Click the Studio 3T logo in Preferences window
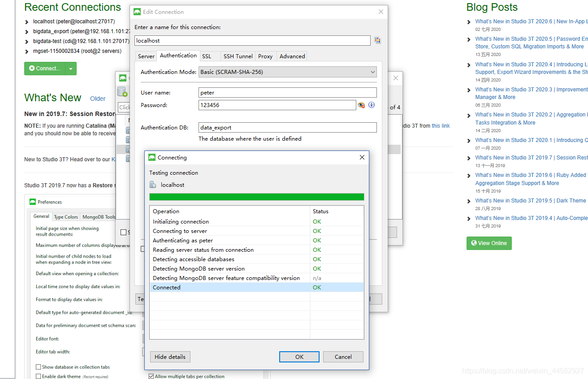Image resolution: width=588 pixels, height=379 pixels. tap(32, 202)
